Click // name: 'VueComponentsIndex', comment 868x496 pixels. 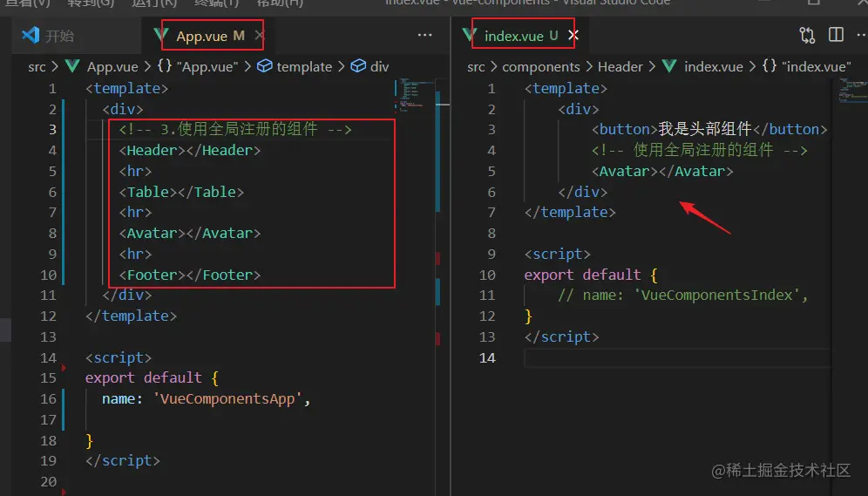683,295
